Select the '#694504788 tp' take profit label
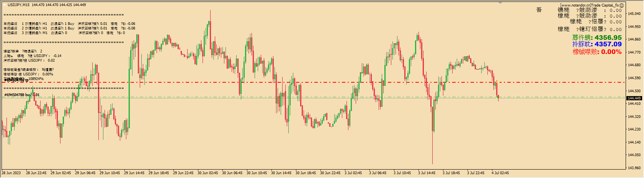The image size is (644, 178). tap(16, 80)
